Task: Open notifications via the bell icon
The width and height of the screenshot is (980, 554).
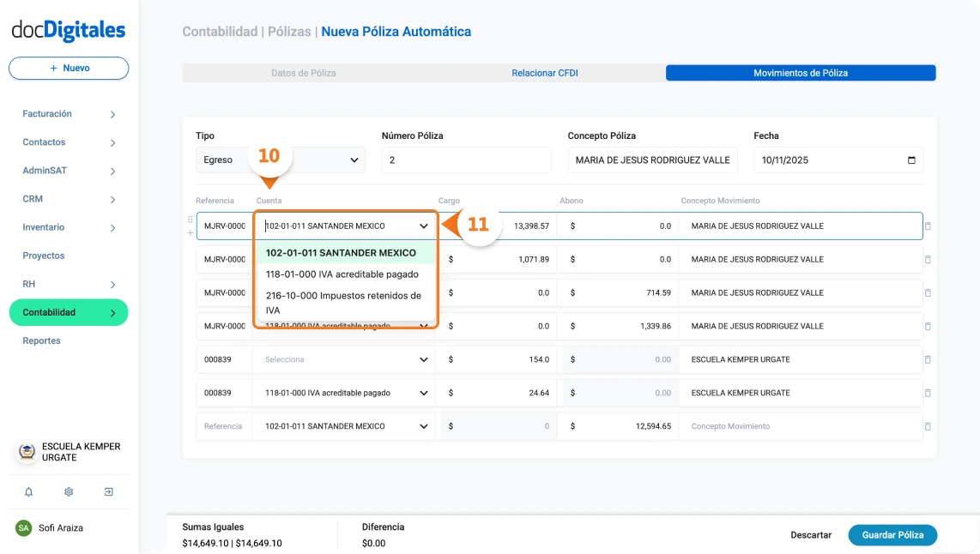Action: [x=29, y=491]
